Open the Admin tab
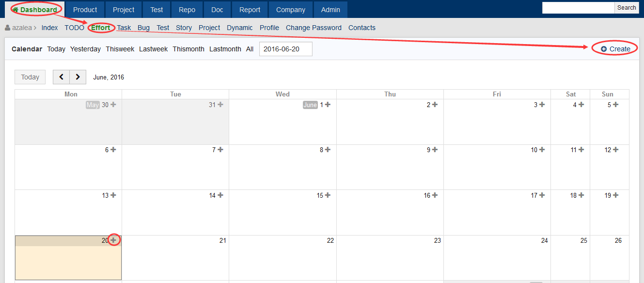 coord(330,10)
